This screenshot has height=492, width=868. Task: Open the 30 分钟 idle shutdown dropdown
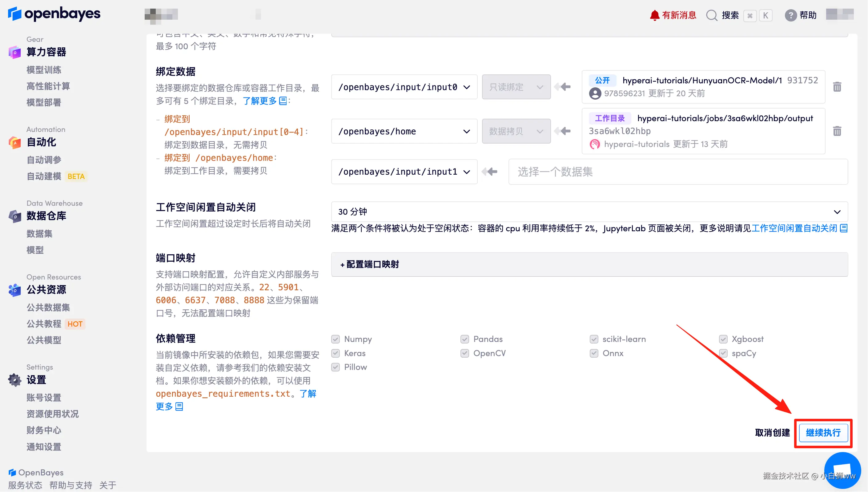point(589,212)
